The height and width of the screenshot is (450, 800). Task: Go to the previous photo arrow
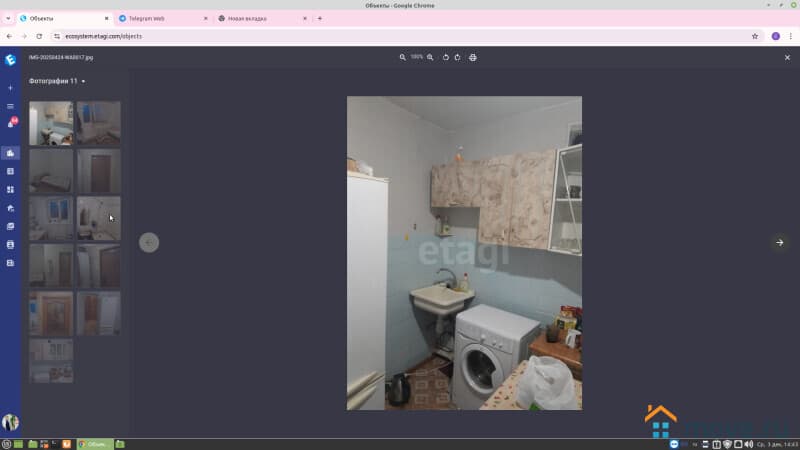(149, 242)
